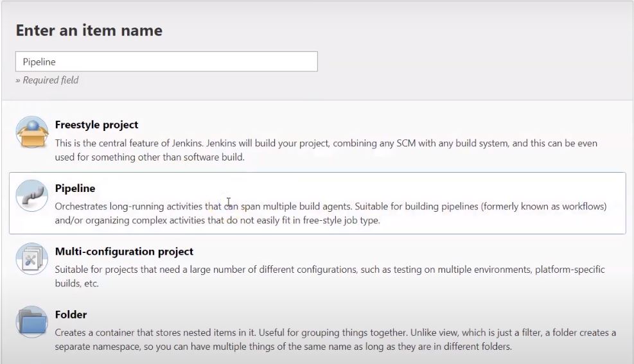This screenshot has width=634, height=364.
Task: Click the Multi-configuration project description paragraph
Action: (x=330, y=276)
